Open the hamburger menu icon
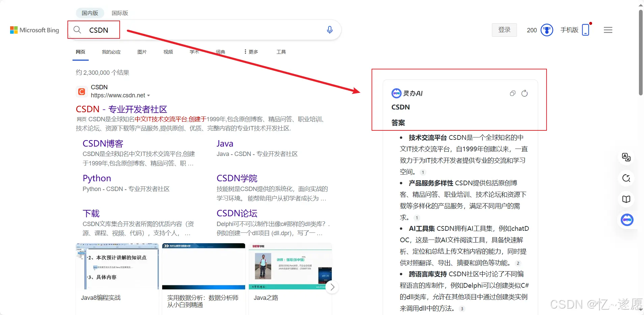The height and width of the screenshot is (315, 644). click(x=608, y=30)
